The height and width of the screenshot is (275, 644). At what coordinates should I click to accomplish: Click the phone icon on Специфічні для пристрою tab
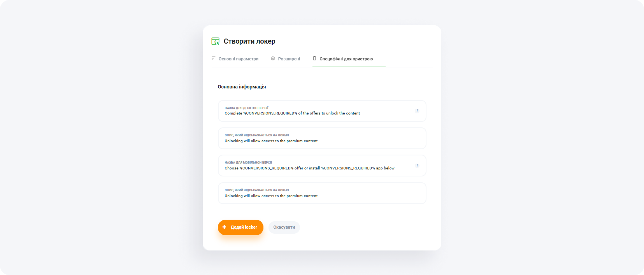(314, 58)
